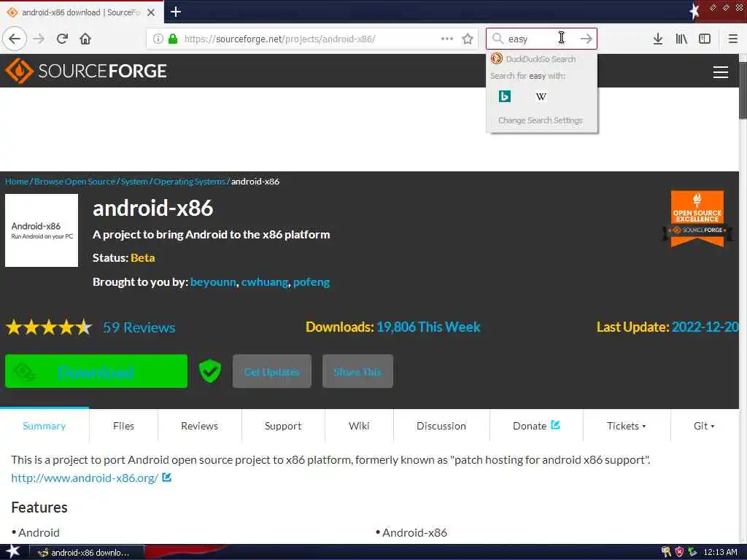The height and width of the screenshot is (560, 747).
Task: Click the green Download button
Action: click(96, 371)
